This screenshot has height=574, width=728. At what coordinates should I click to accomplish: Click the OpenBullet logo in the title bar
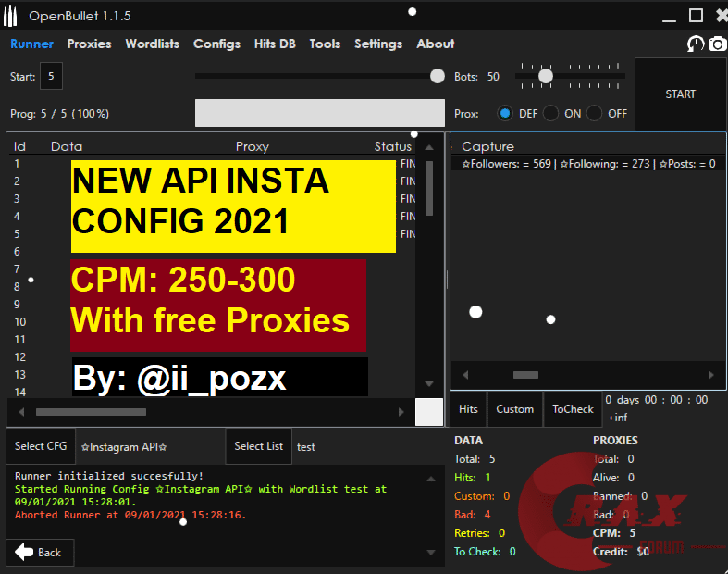[x=12, y=16]
